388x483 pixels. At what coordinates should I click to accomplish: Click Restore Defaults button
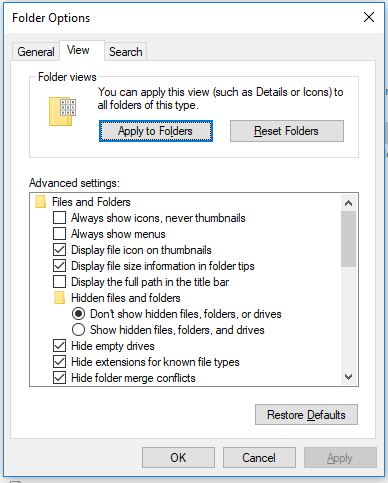coord(306,415)
